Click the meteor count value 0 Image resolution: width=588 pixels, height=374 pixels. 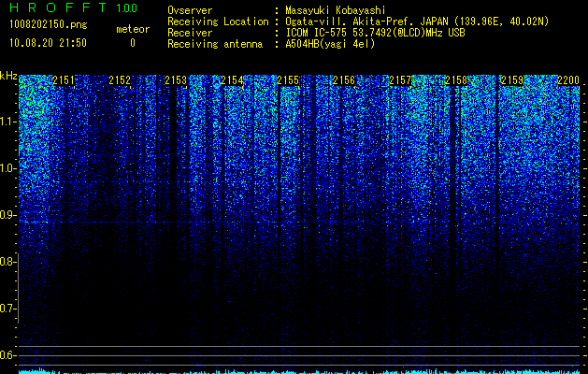coord(133,43)
